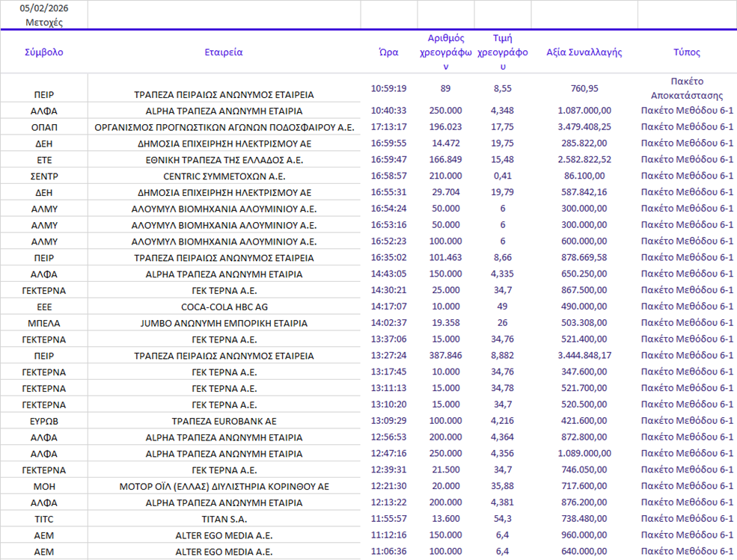737x560 pixels.
Task: Select time cell 12:56:53
Action: 389,437
